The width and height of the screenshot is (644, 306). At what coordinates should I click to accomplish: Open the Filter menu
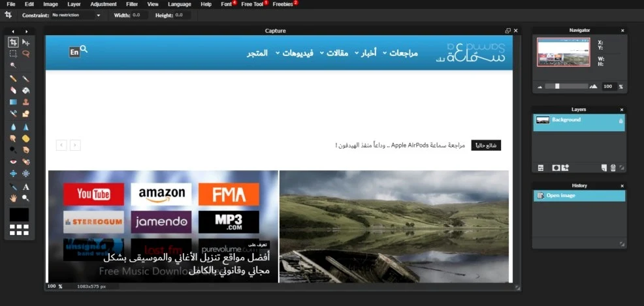point(132,4)
